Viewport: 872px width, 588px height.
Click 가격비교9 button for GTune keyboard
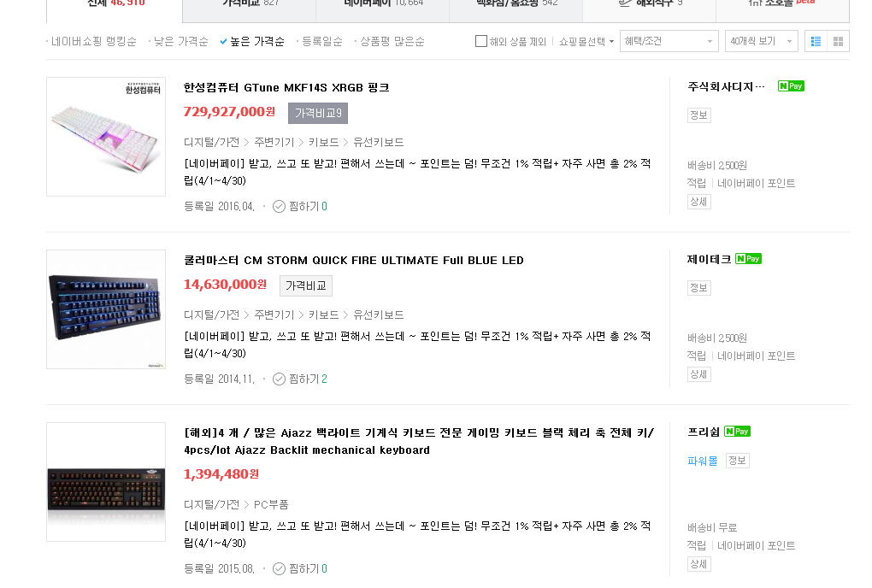pos(318,114)
